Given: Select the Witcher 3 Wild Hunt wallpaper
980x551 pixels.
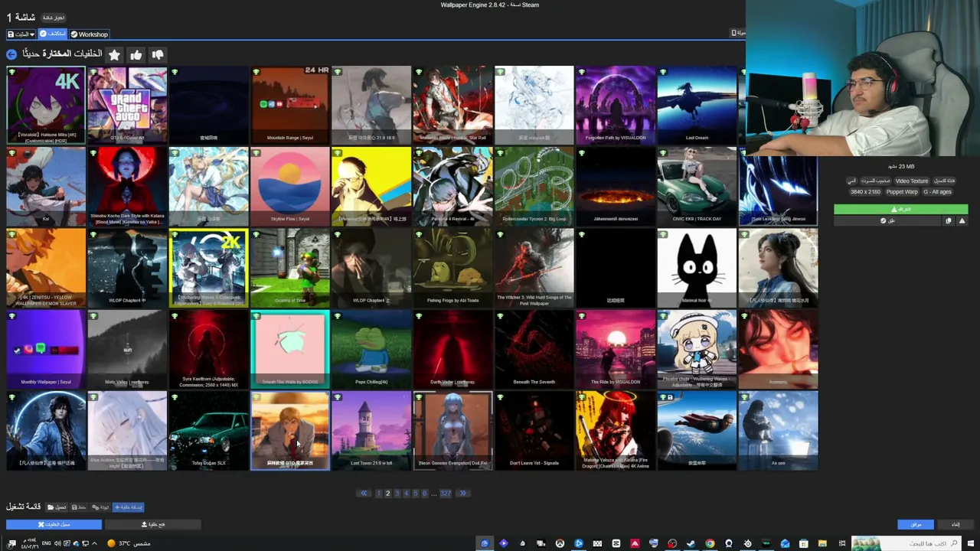Looking at the screenshot, I should (x=534, y=268).
